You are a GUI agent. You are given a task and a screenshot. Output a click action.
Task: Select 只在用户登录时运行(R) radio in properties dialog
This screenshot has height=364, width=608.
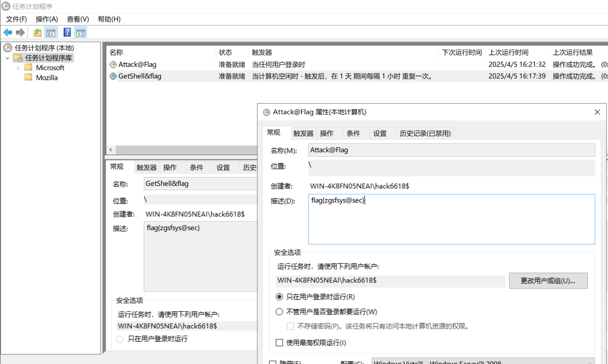click(x=279, y=297)
